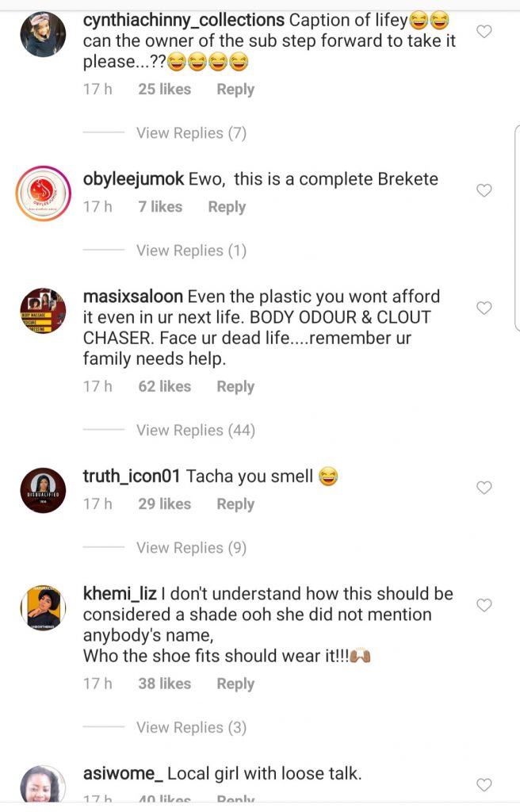This screenshot has width=520, height=812.
Task: Open the khemi_liz username link
Action: pyautogui.click(x=119, y=594)
